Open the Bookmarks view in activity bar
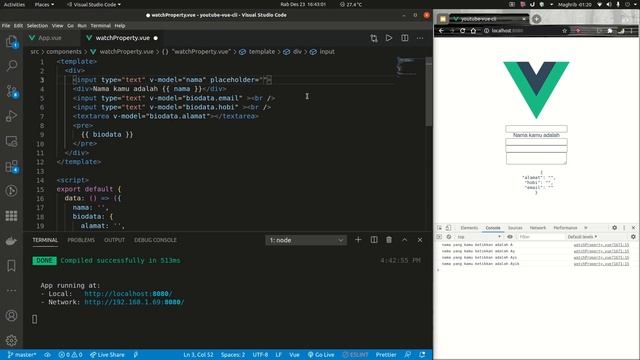Screen dimensions: 640x360 11,266
